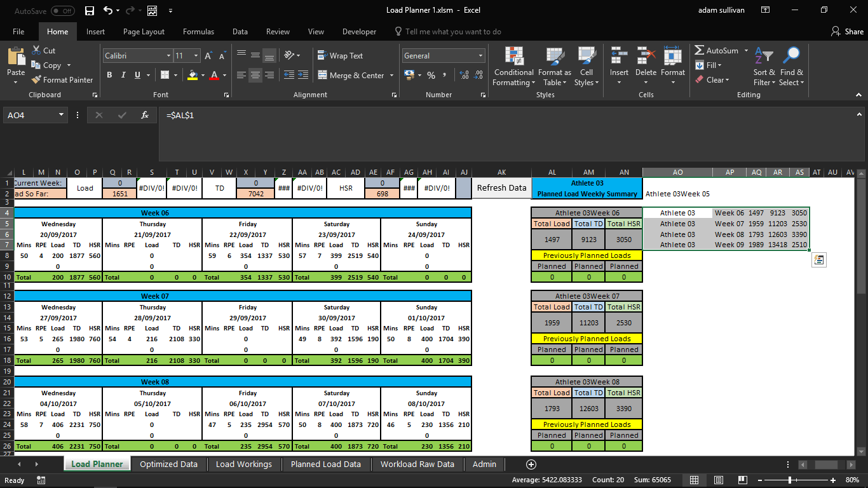868x488 pixels.
Task: Click the Share button
Action: 847,32
